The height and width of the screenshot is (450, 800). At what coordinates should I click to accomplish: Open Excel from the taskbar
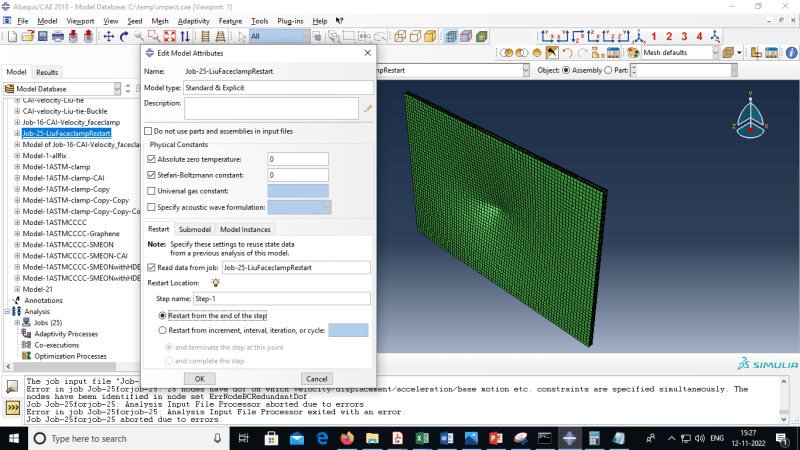tap(422, 438)
